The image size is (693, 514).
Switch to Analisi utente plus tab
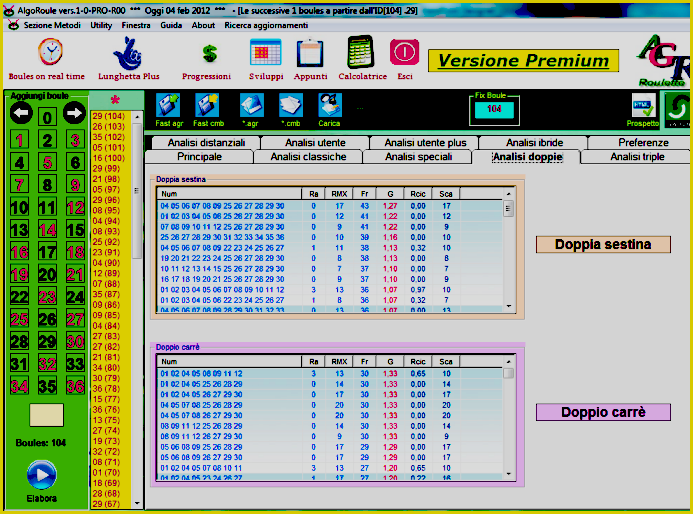(x=425, y=143)
